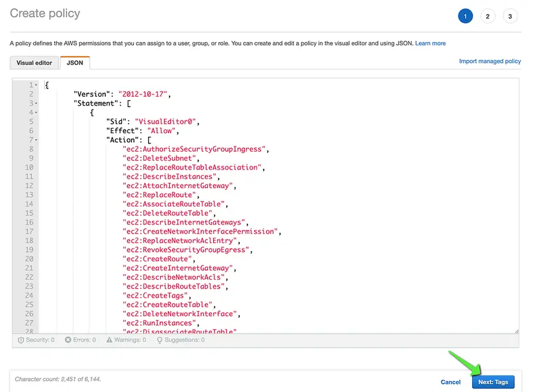Go to step 1 circle
The height and width of the screenshot is (392, 536).
click(x=465, y=16)
